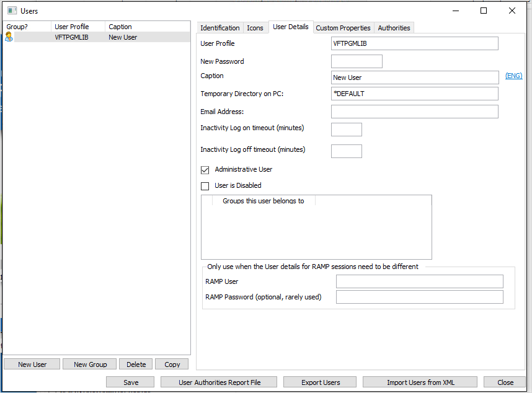Focus Inactivity Log off timeout field

pos(347,151)
